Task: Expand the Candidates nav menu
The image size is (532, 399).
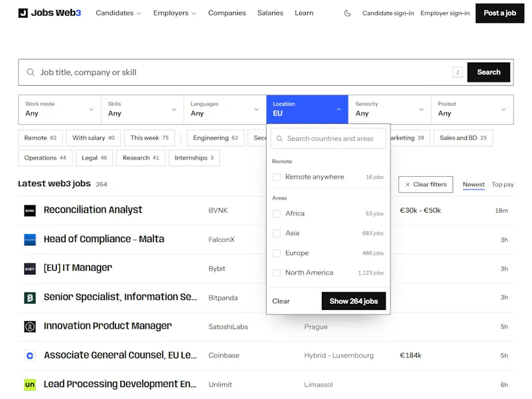Action: [118, 13]
